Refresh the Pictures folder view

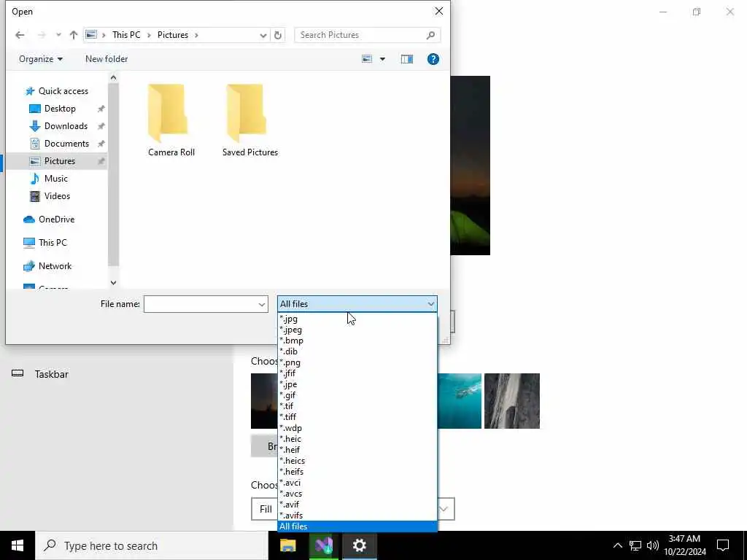(x=278, y=35)
